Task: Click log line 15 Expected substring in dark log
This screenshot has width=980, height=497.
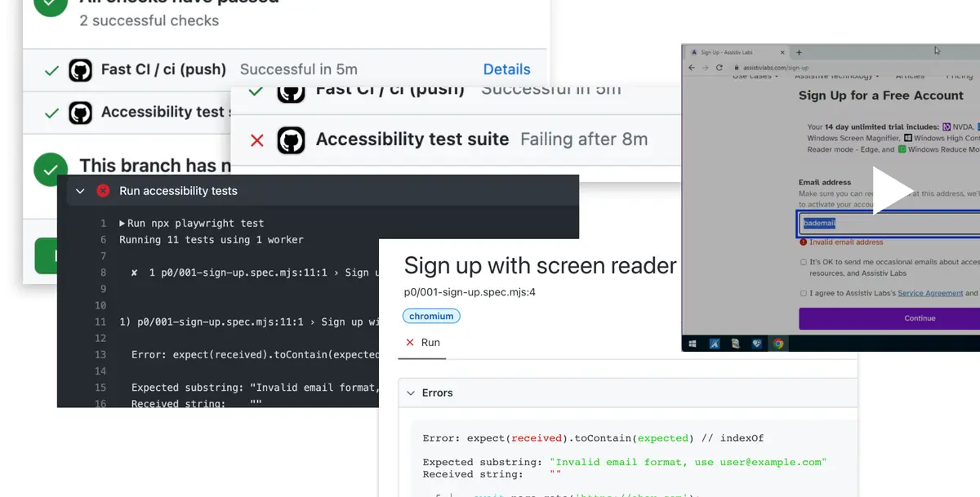Action: click(256, 388)
